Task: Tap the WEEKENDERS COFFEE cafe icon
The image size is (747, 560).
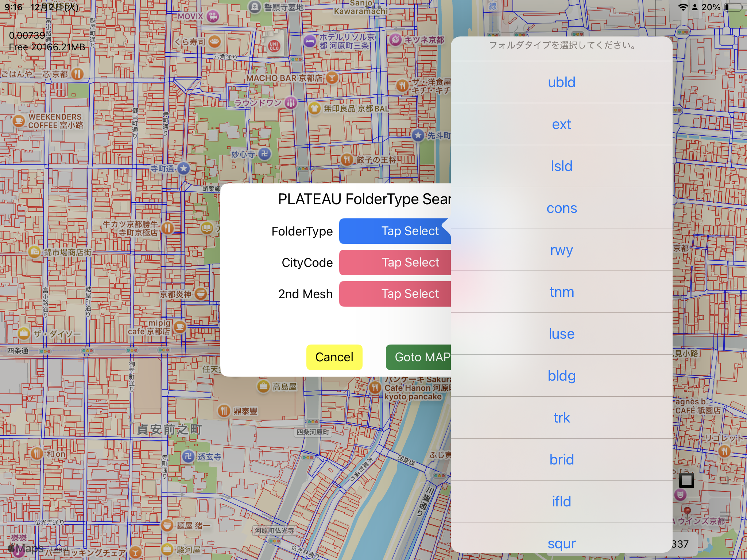Action: tap(19, 121)
